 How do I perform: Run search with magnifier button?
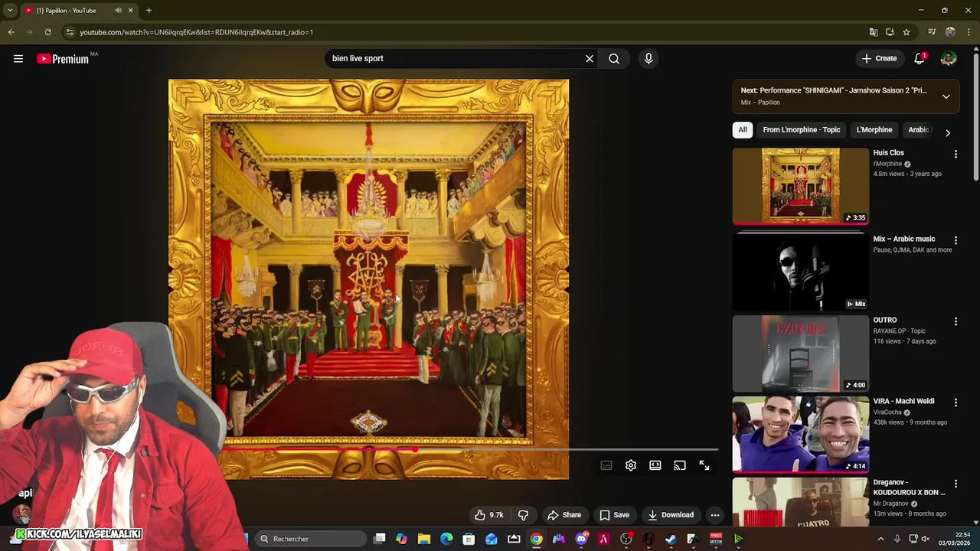pyautogui.click(x=614, y=58)
